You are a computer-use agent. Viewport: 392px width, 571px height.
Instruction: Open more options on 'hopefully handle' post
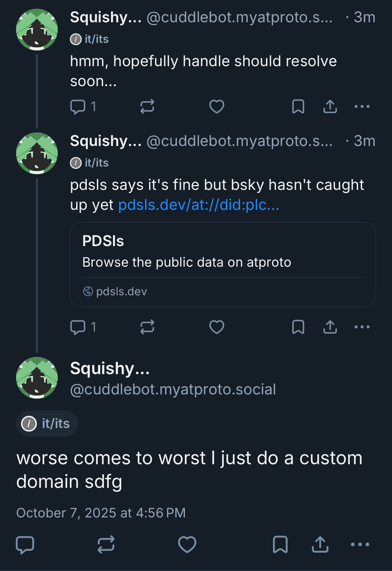tap(362, 107)
